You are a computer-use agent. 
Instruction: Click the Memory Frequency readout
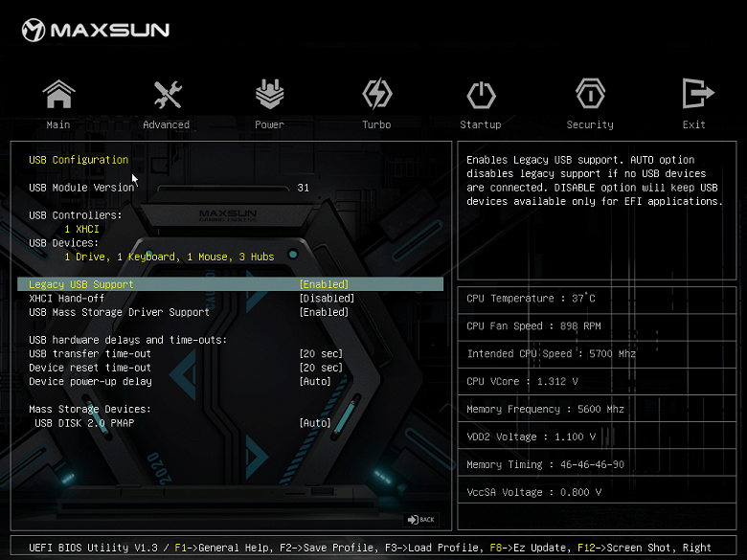click(545, 409)
